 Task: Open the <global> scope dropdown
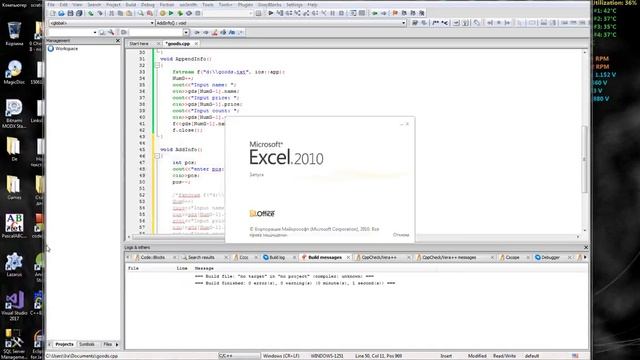[102, 23]
